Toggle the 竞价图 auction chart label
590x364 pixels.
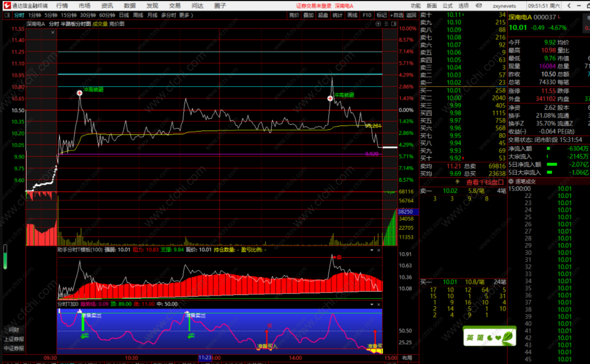point(117,23)
